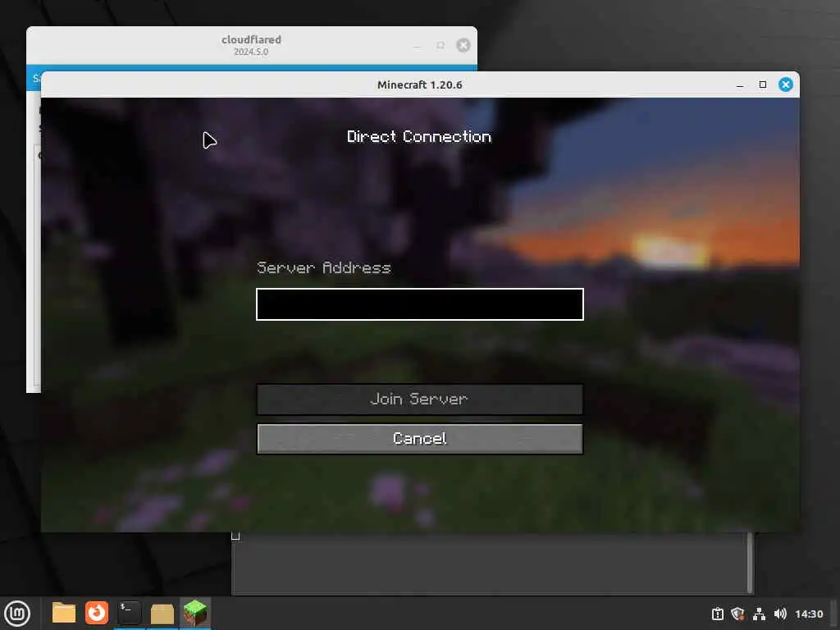840x630 pixels.
Task: Open the network connection tray icon
Action: 759,614
